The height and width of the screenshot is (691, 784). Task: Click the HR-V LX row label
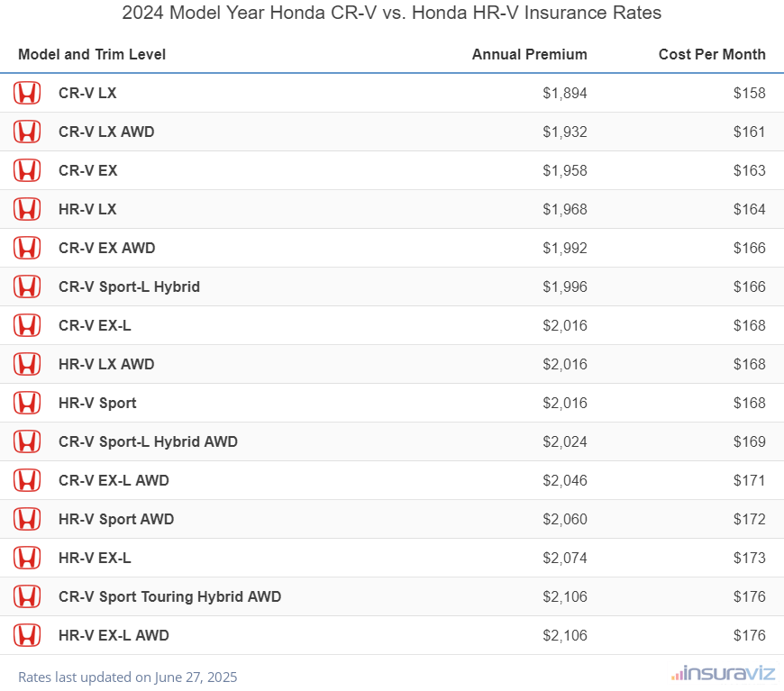click(87, 209)
